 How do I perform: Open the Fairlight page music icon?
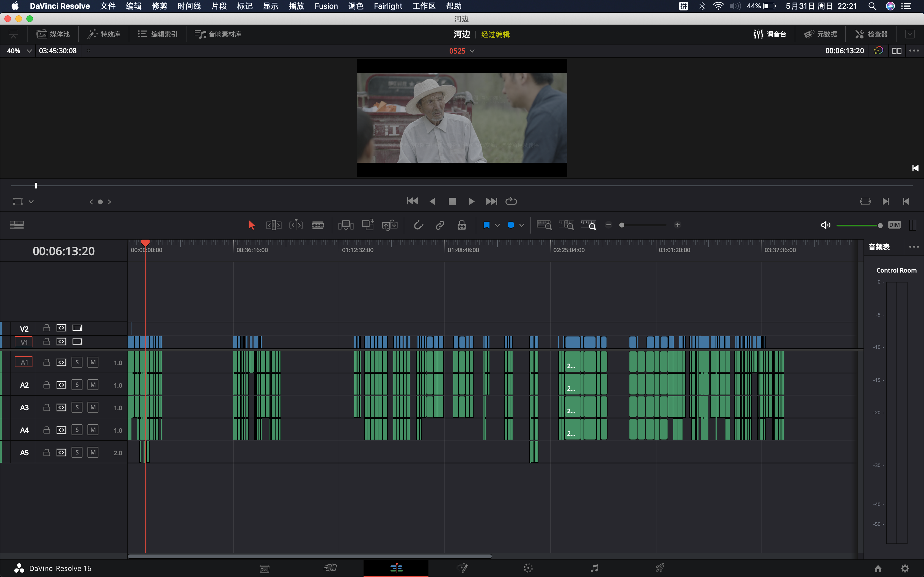594,568
